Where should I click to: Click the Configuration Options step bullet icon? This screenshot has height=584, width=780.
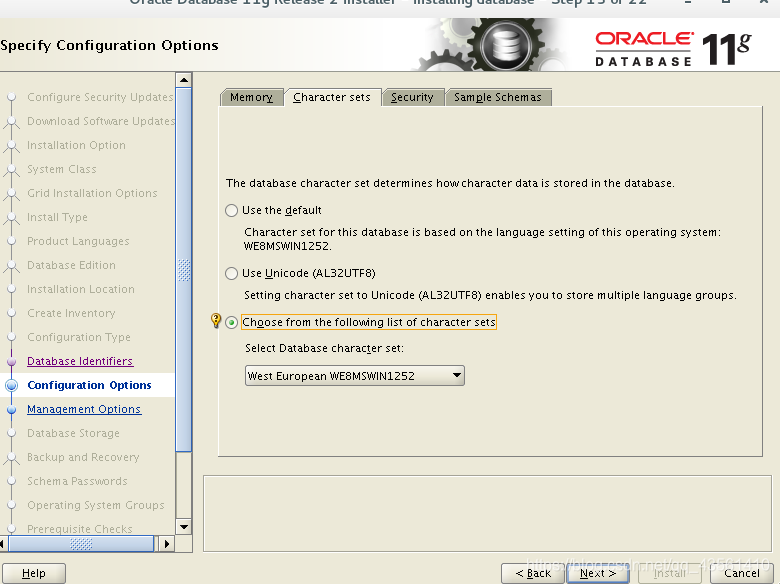11,386
